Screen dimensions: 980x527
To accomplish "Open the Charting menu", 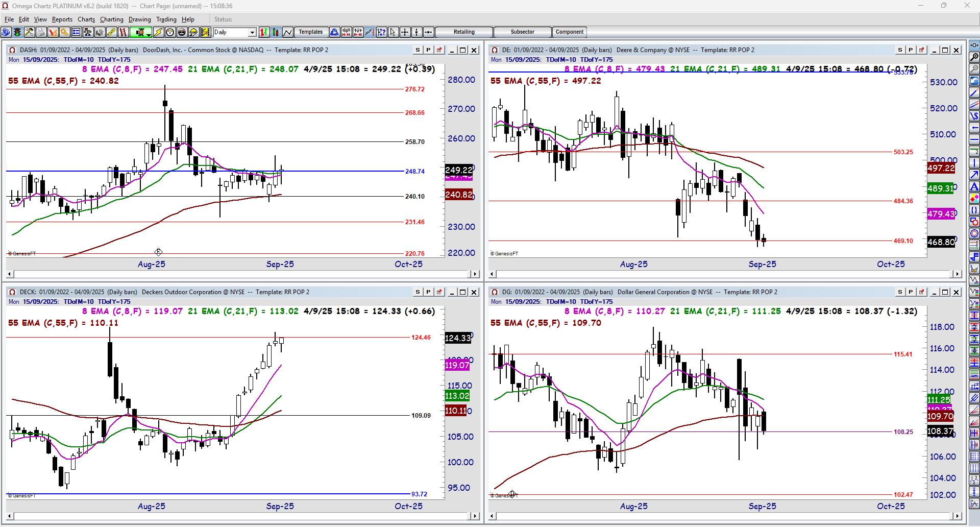I will [x=112, y=19].
